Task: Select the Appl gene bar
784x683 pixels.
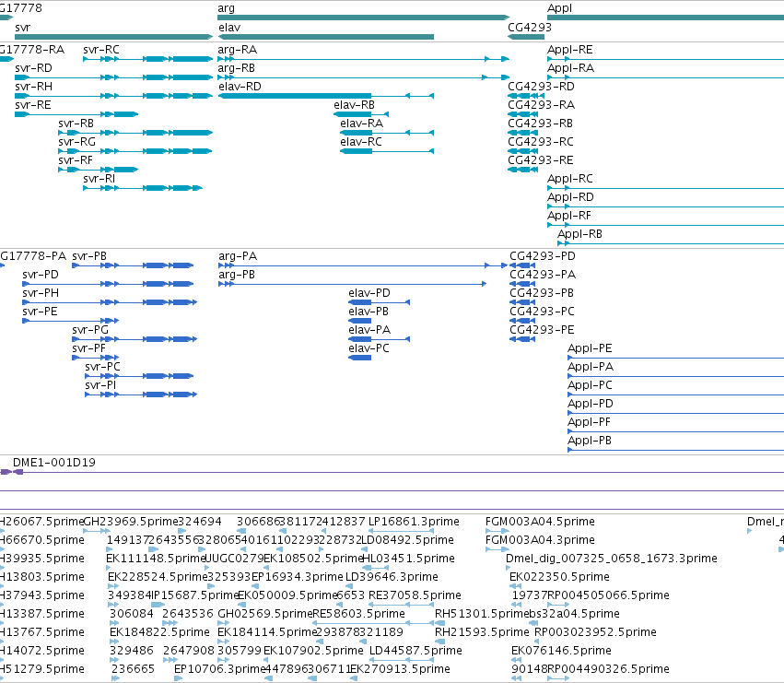Action: click(x=665, y=18)
